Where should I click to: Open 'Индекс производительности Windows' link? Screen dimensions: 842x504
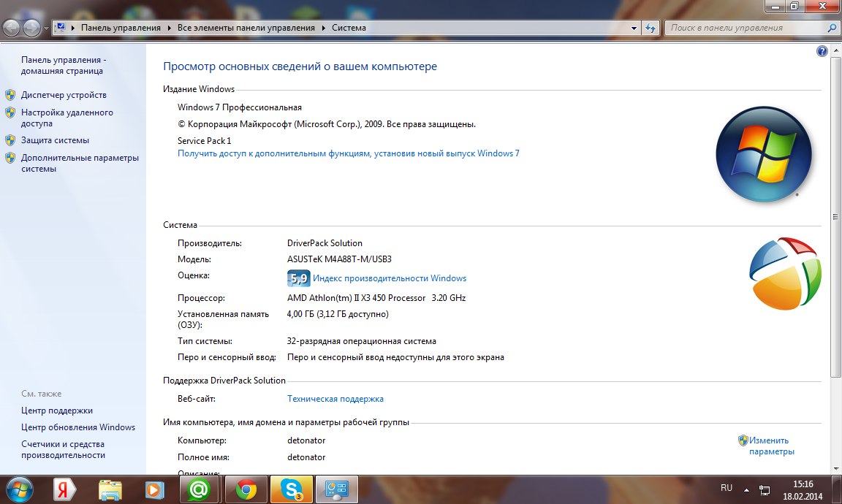coord(390,278)
